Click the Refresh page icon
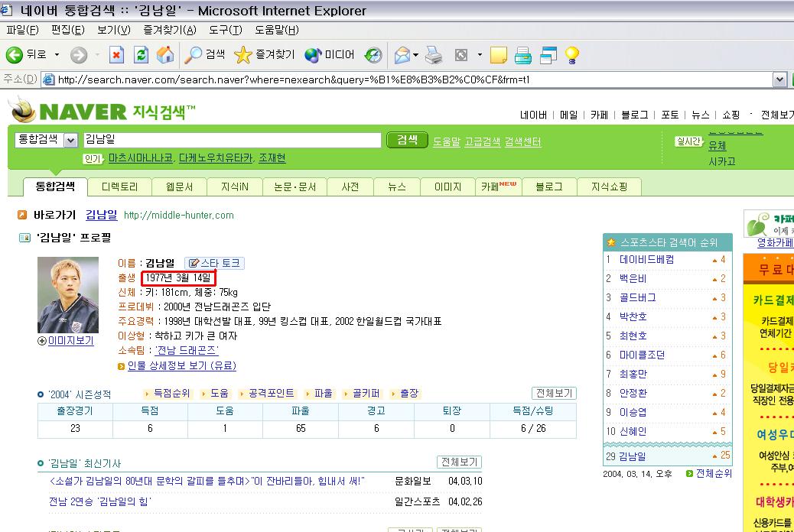Image resolution: width=794 pixels, height=532 pixels. coord(141,55)
